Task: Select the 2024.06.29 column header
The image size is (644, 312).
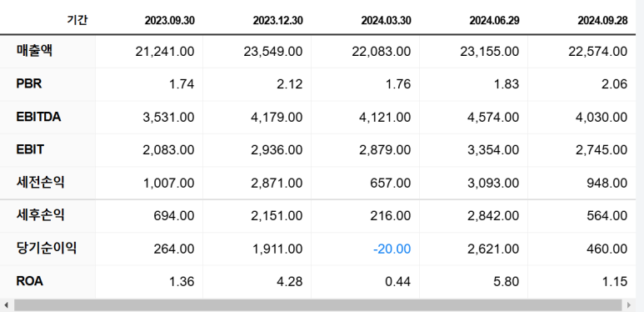Action: pos(494,21)
